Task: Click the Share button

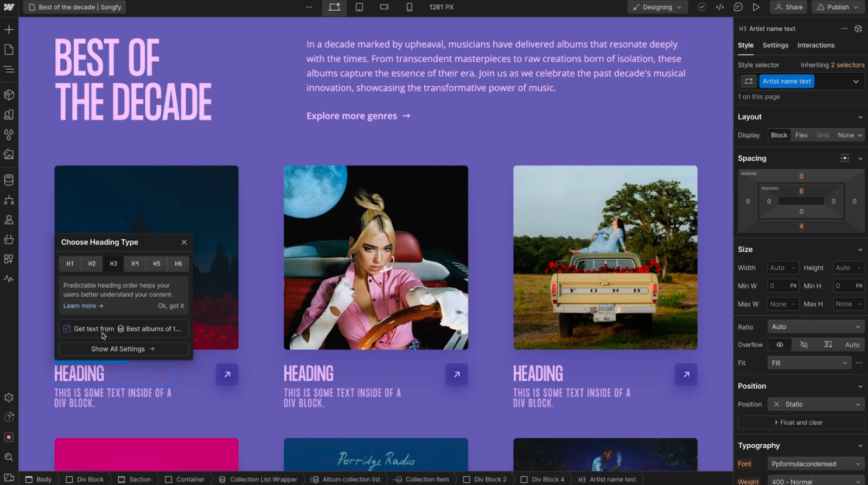Action: point(789,7)
